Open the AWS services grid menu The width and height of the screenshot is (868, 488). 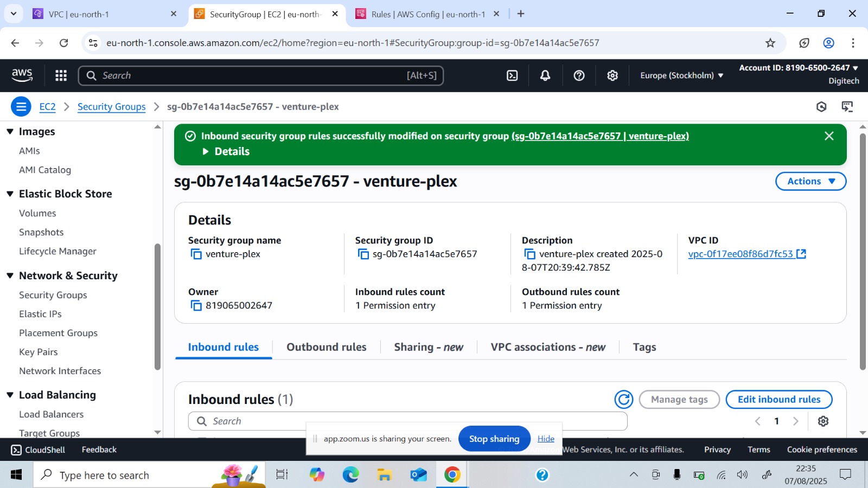(x=61, y=75)
